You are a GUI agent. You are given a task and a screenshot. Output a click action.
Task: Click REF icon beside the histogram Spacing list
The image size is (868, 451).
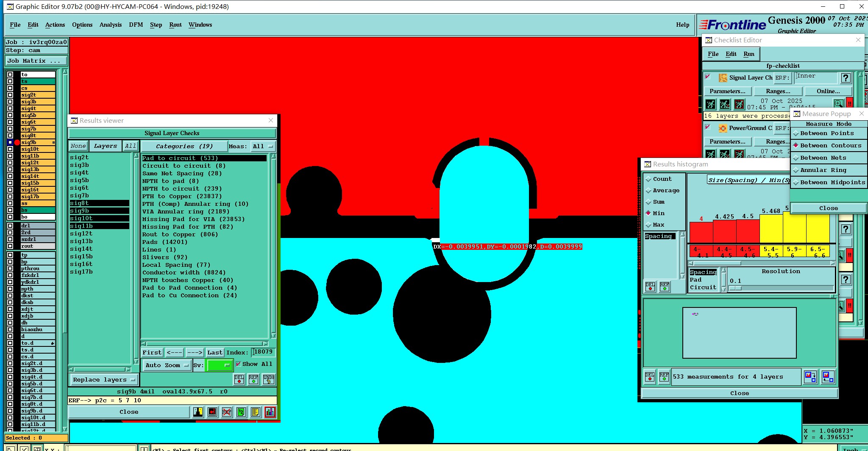665,287
